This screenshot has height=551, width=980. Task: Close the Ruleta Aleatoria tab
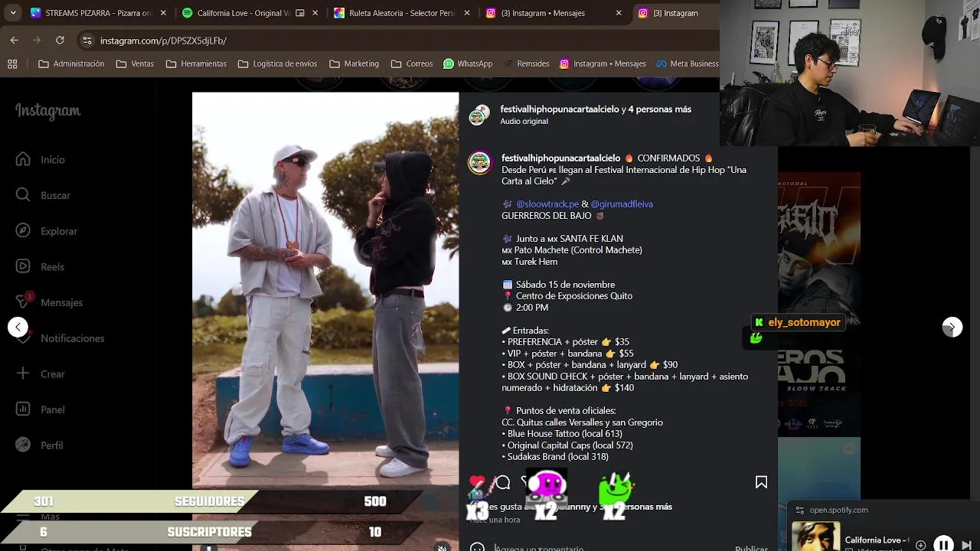click(x=466, y=13)
